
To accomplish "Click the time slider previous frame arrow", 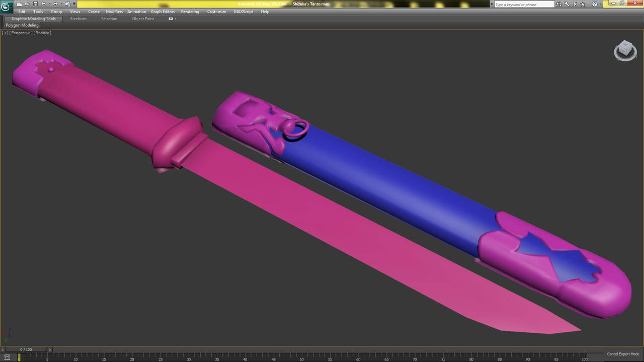I will 3,349.
